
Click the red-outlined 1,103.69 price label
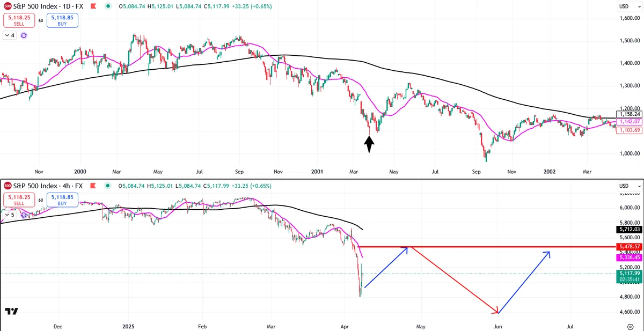[x=630, y=130]
